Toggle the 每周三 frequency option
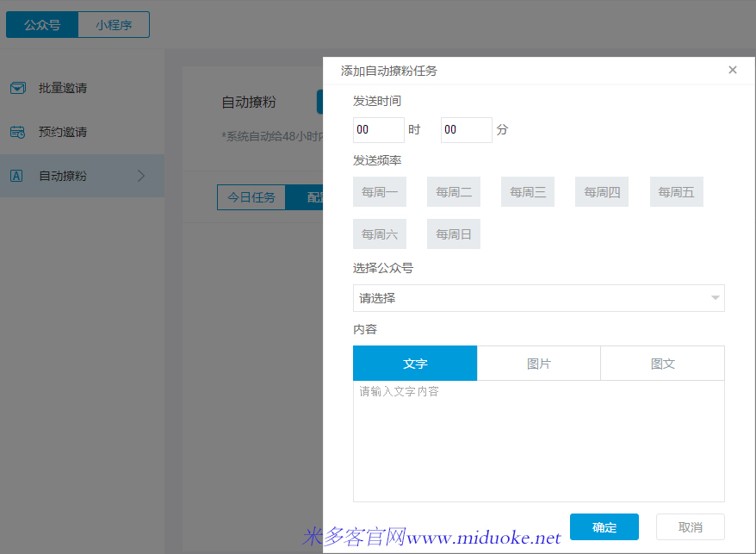Image resolution: width=756 pixels, height=554 pixels. [528, 192]
